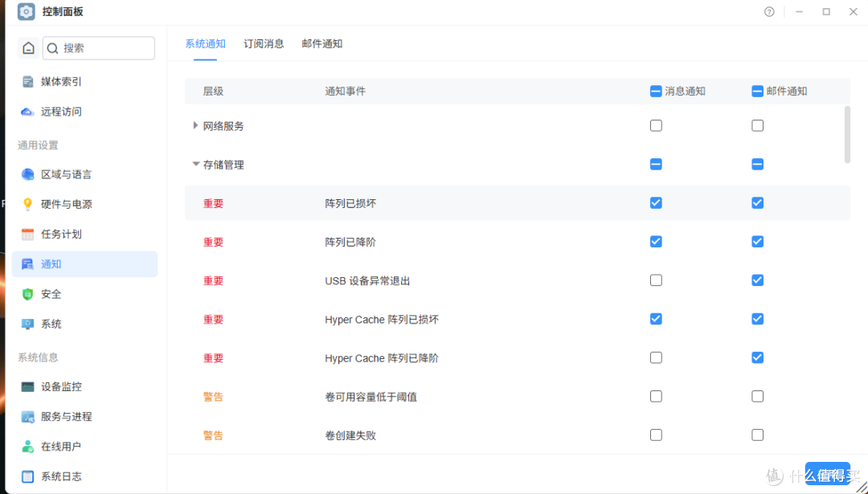The height and width of the screenshot is (494, 868).
Task: Click the 服务与进程 icon
Action: click(27, 417)
